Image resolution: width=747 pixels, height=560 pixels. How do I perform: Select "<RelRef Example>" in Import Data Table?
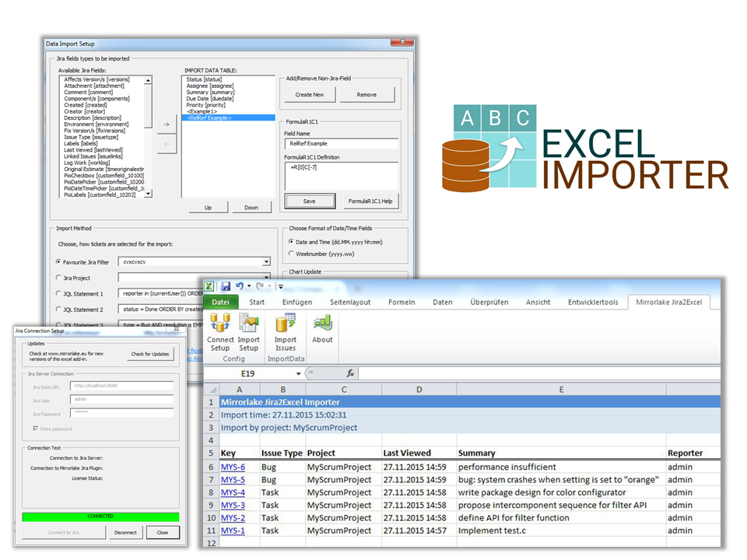229,117
